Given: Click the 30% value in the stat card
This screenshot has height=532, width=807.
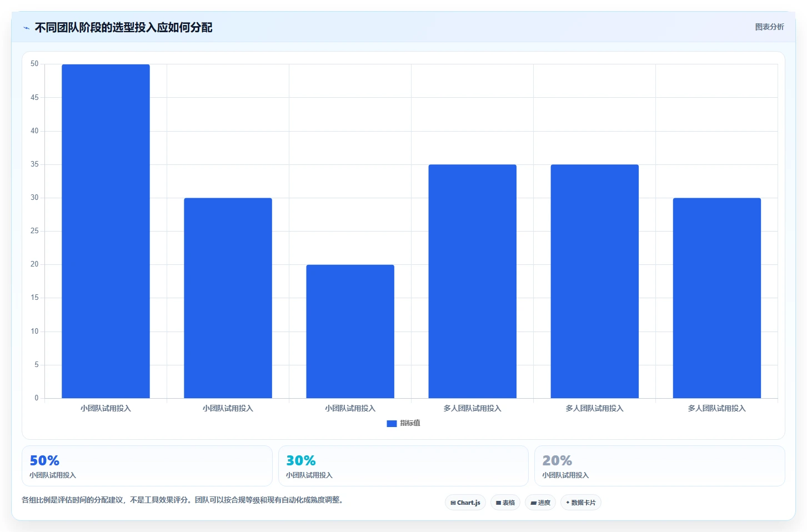Looking at the screenshot, I should (x=301, y=460).
